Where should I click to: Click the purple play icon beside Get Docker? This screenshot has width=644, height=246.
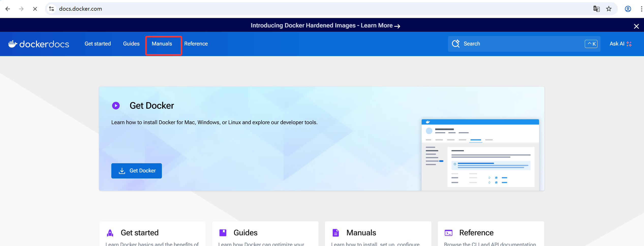click(x=116, y=106)
